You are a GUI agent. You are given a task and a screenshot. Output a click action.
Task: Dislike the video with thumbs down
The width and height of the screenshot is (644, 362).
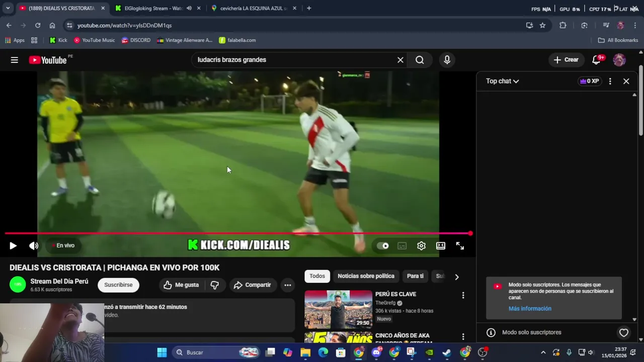pyautogui.click(x=215, y=285)
